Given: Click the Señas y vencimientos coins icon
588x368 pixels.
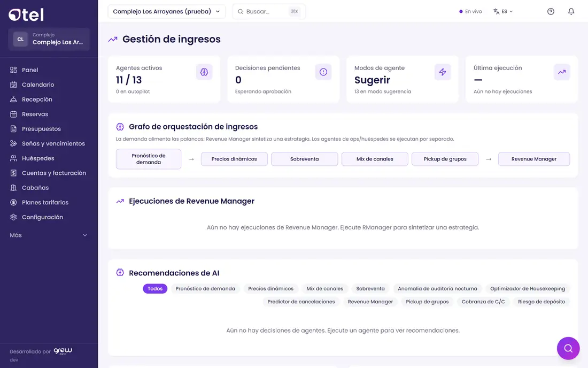Looking at the screenshot, I should (x=13, y=144).
